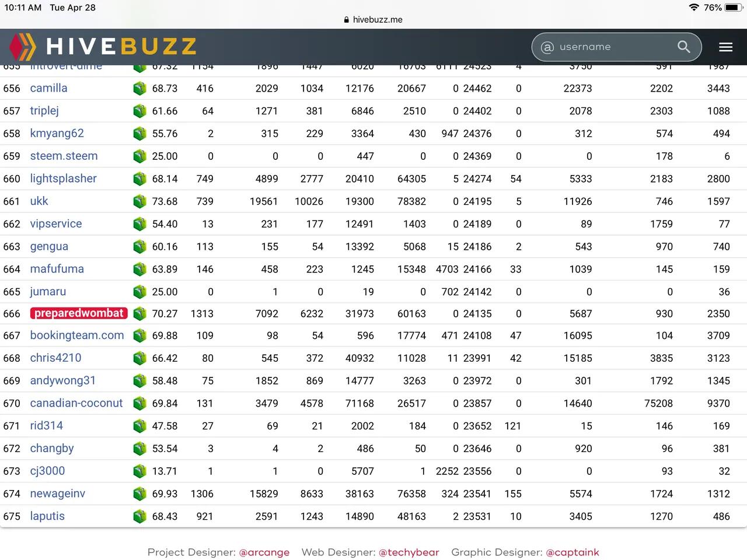Click the cube badge icon in jumaru row
The height and width of the screenshot is (560, 747).
(x=140, y=292)
